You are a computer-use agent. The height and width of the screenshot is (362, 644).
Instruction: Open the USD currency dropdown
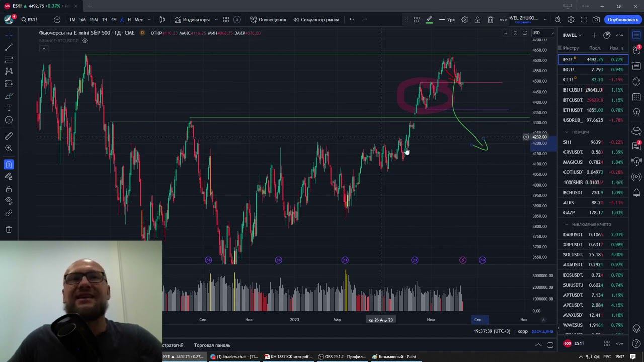(543, 33)
